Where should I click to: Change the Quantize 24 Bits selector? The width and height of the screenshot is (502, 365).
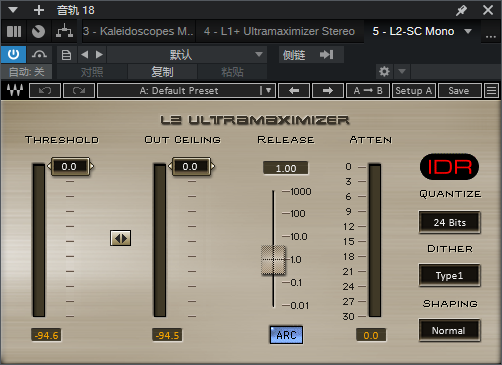[x=449, y=222]
